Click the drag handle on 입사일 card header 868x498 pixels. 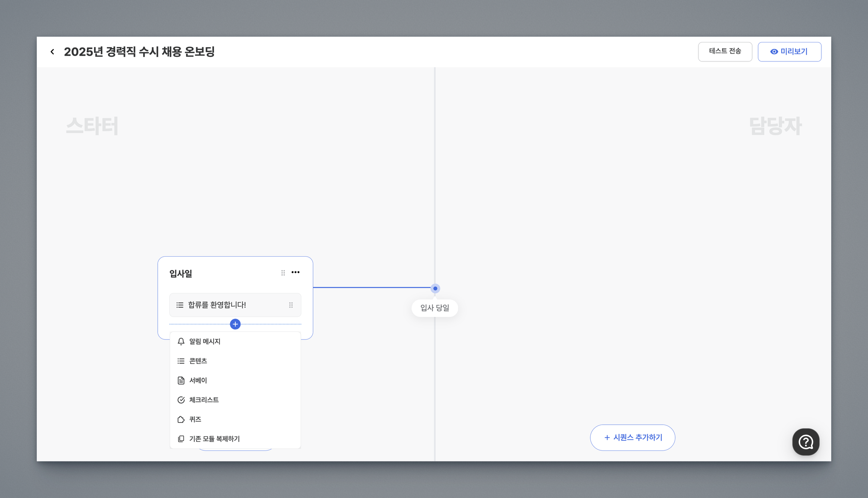pos(283,273)
